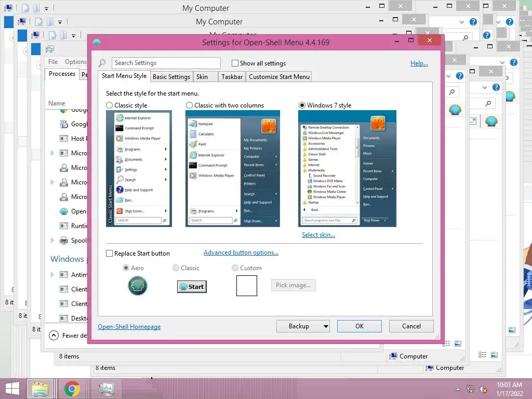Click the Host process icon in Task Manager

tap(64, 138)
